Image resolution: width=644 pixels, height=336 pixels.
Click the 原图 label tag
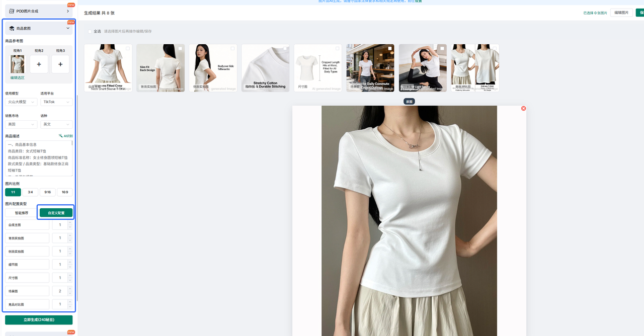(409, 102)
